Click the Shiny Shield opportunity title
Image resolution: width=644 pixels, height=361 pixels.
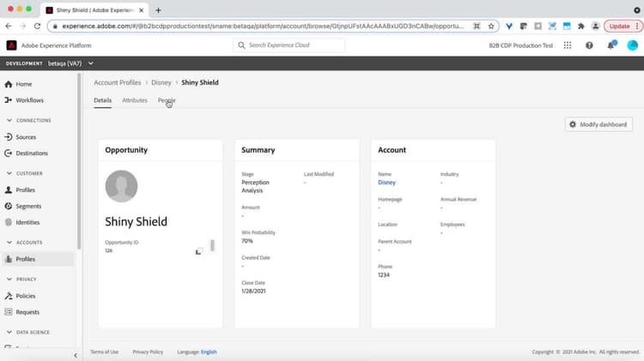point(136,221)
